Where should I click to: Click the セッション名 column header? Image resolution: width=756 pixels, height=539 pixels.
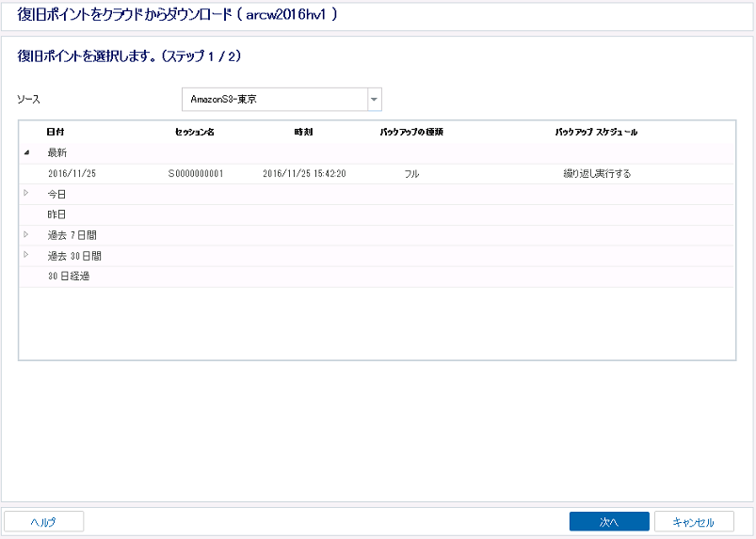[x=195, y=132]
